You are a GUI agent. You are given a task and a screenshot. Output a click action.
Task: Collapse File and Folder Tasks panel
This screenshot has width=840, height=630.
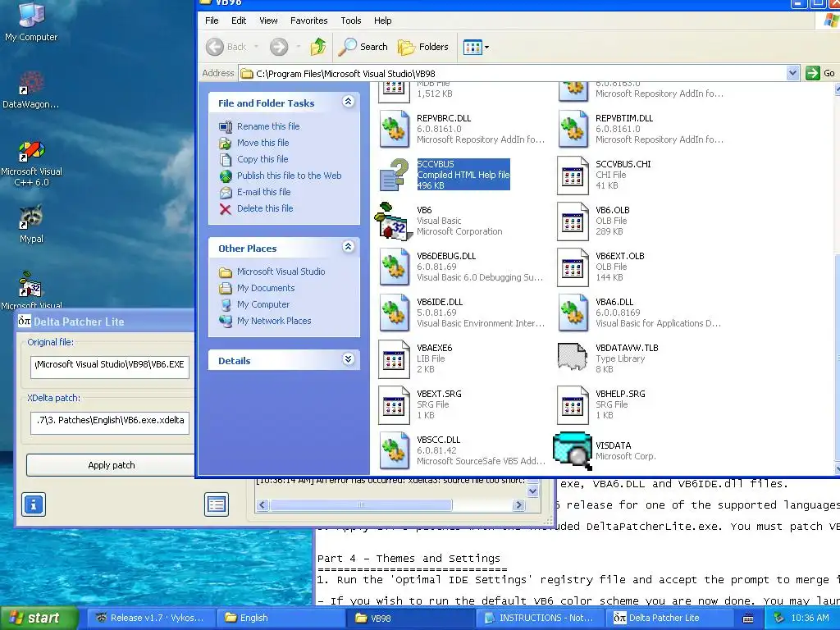[x=348, y=101]
